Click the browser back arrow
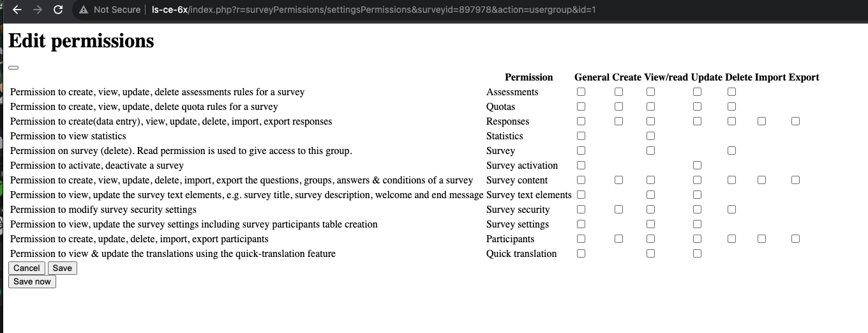The image size is (868, 333). [x=17, y=10]
